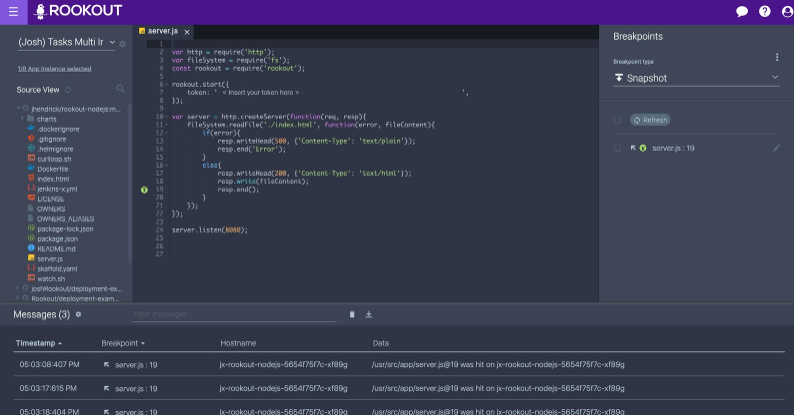794x415 pixels.
Task: Open Messages settings gear icon
Action: [x=79, y=315]
